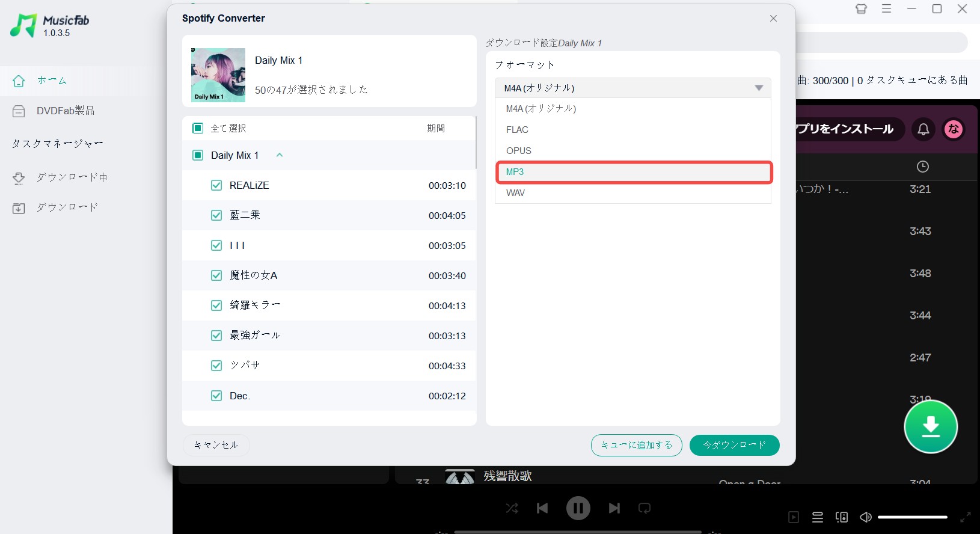Skip to the next track
Screen dimensions: 980x534
(614, 509)
